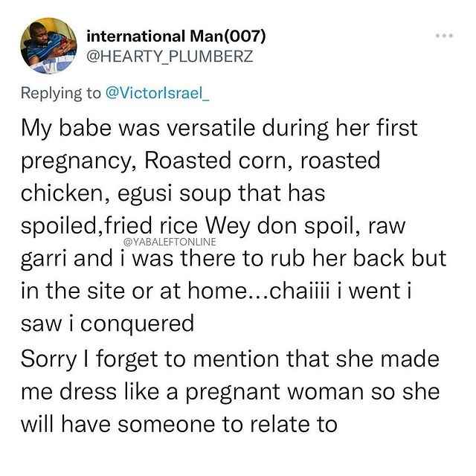Open the @VictorIsrael_ mention link

(157, 92)
